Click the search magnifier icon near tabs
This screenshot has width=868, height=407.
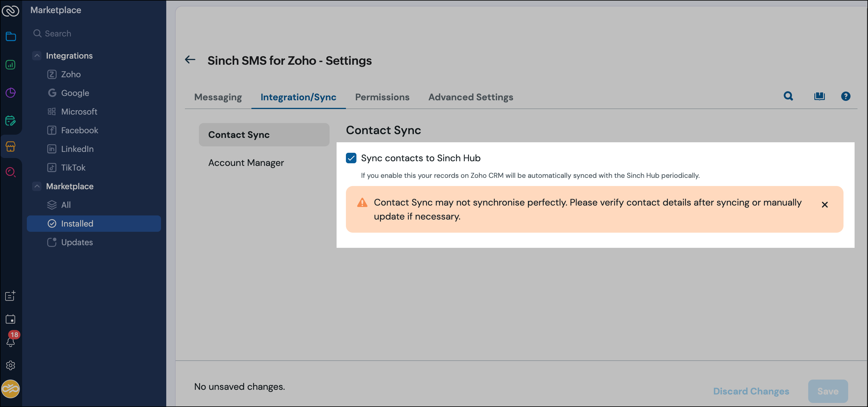pyautogui.click(x=788, y=97)
